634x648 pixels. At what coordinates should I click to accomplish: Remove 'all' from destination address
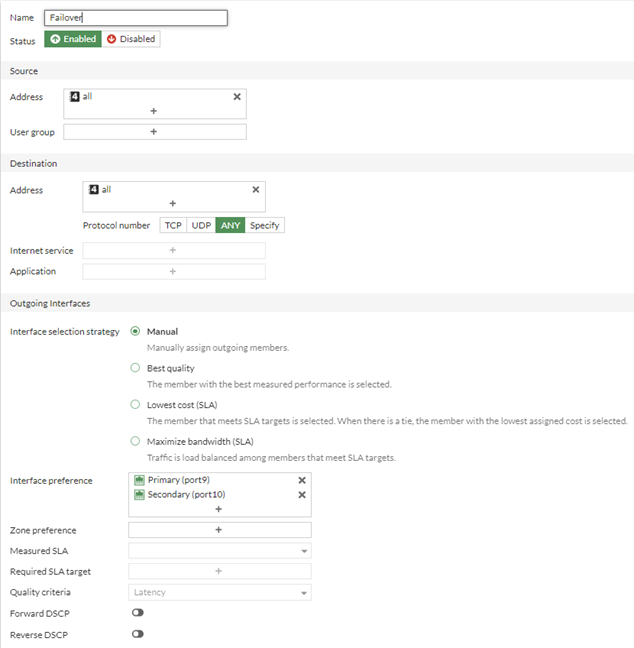pos(255,189)
